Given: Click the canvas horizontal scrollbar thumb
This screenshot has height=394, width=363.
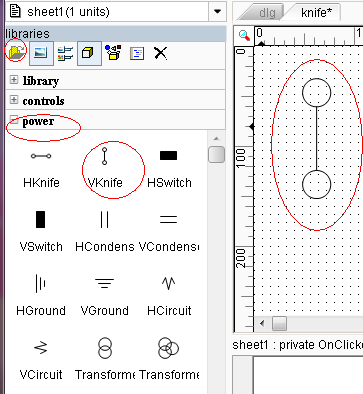Looking at the screenshot, I should pos(279,323).
